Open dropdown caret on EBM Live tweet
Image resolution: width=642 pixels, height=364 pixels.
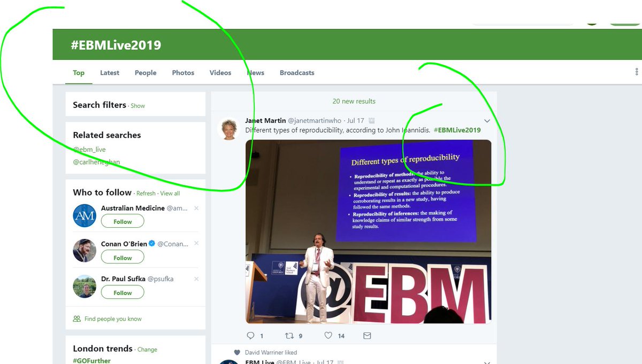tap(487, 362)
